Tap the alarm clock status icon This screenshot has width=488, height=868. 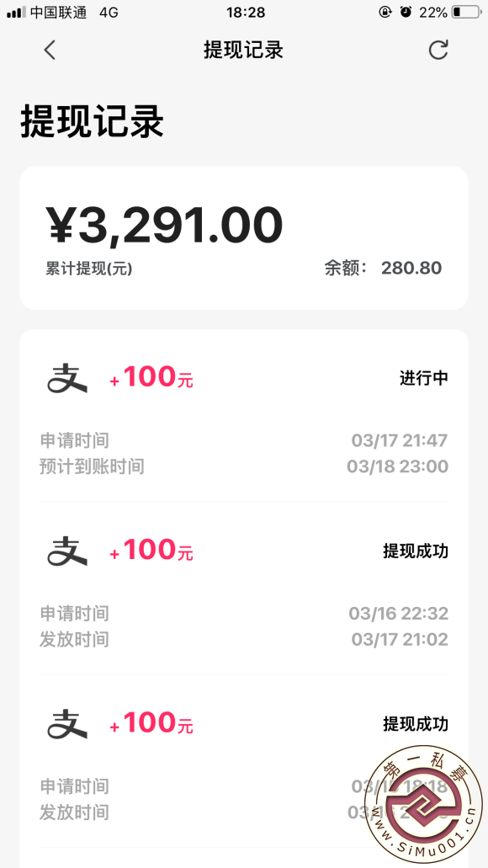coord(406,12)
